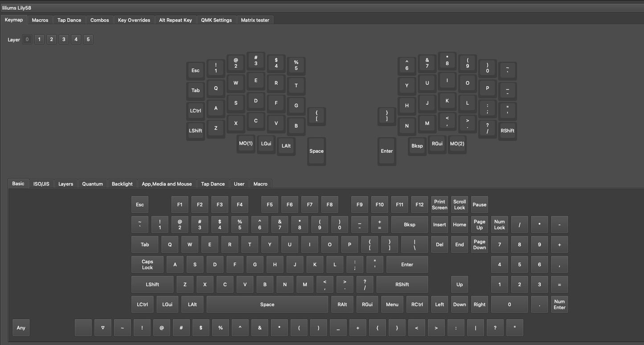Pick the Num Lock keycode
Screen dimensions: 644x345
[x=500, y=225]
